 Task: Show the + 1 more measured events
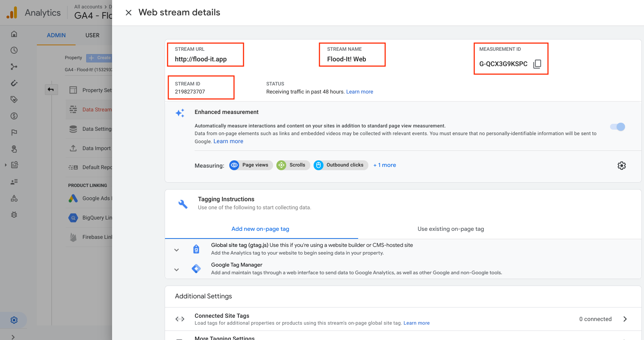click(x=384, y=165)
